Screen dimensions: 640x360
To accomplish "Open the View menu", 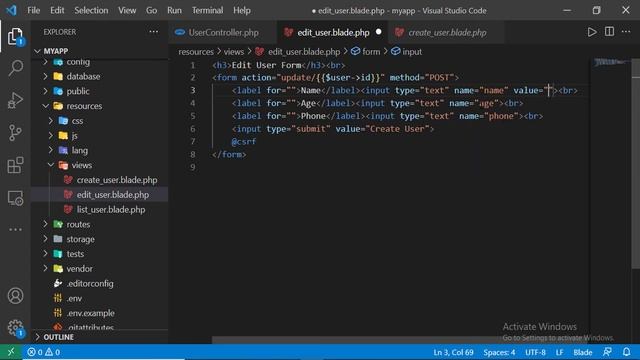I will [x=127, y=10].
